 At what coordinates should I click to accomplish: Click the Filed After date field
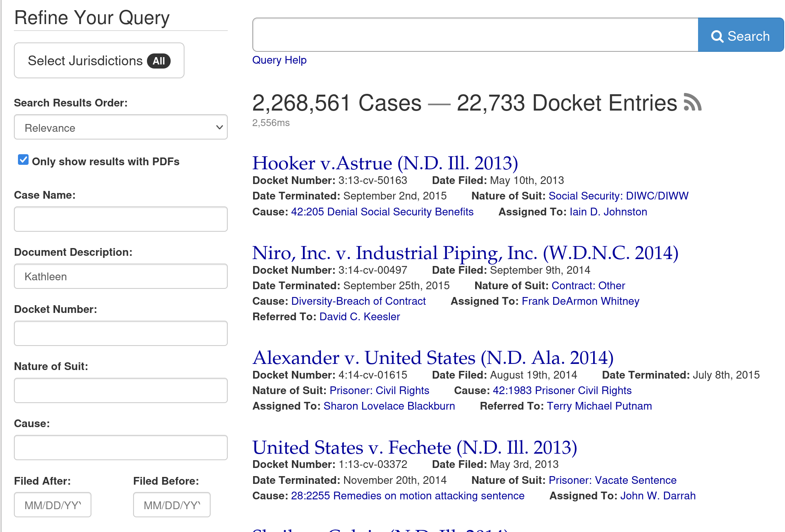click(x=52, y=505)
